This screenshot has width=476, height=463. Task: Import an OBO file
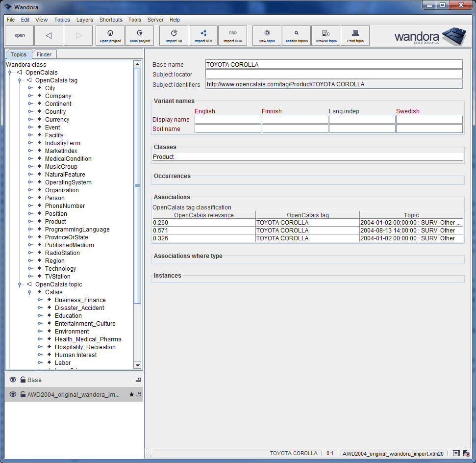232,35
